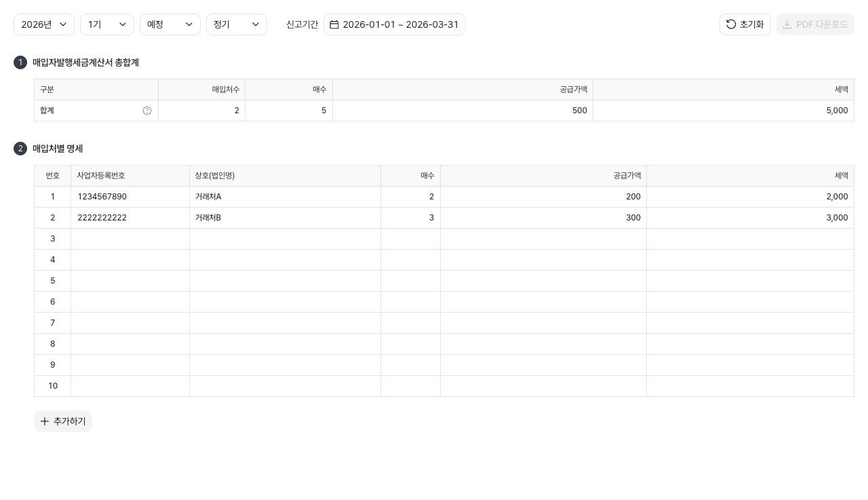
Task: Open the 1기 period dropdown
Action: coord(107,24)
